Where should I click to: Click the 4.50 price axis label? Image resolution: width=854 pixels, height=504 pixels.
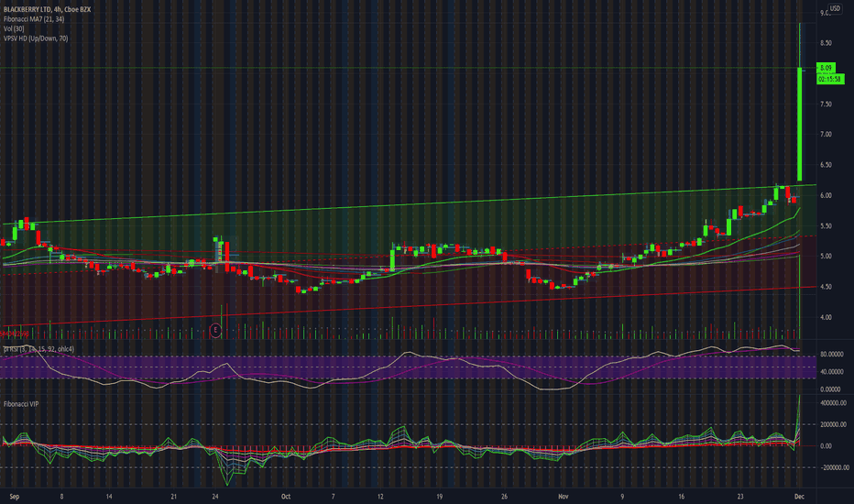[826, 287]
